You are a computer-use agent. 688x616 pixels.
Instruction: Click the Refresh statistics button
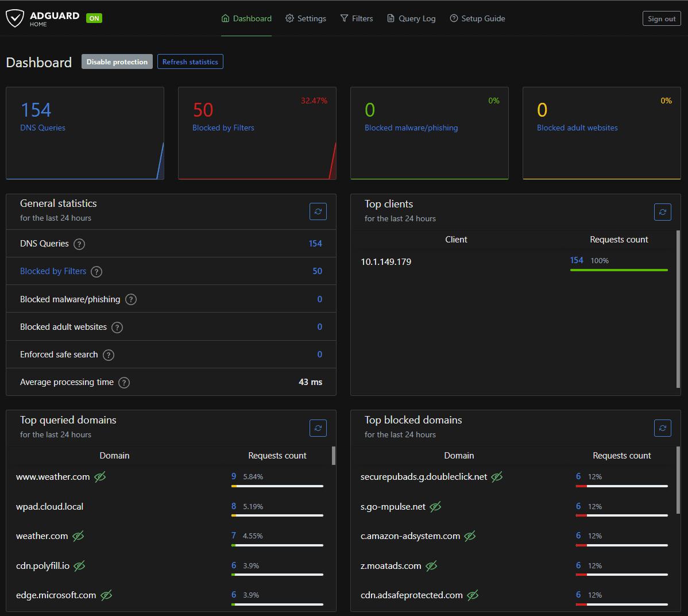190,62
